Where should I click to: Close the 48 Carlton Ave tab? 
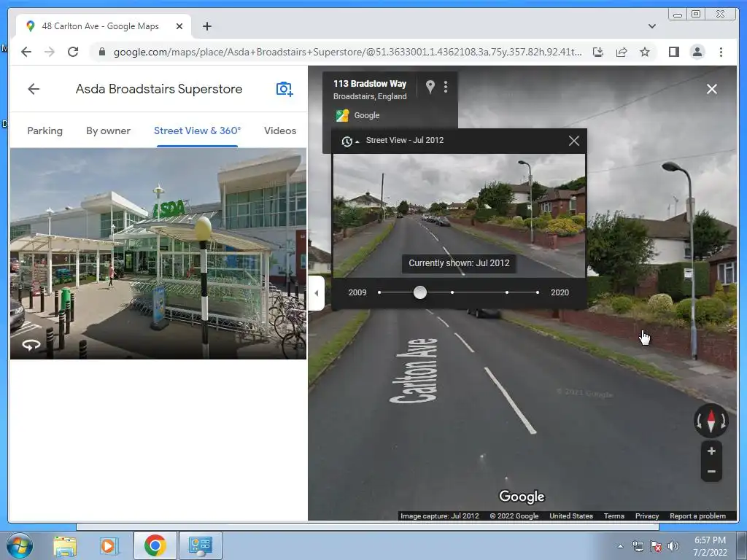pos(179,26)
